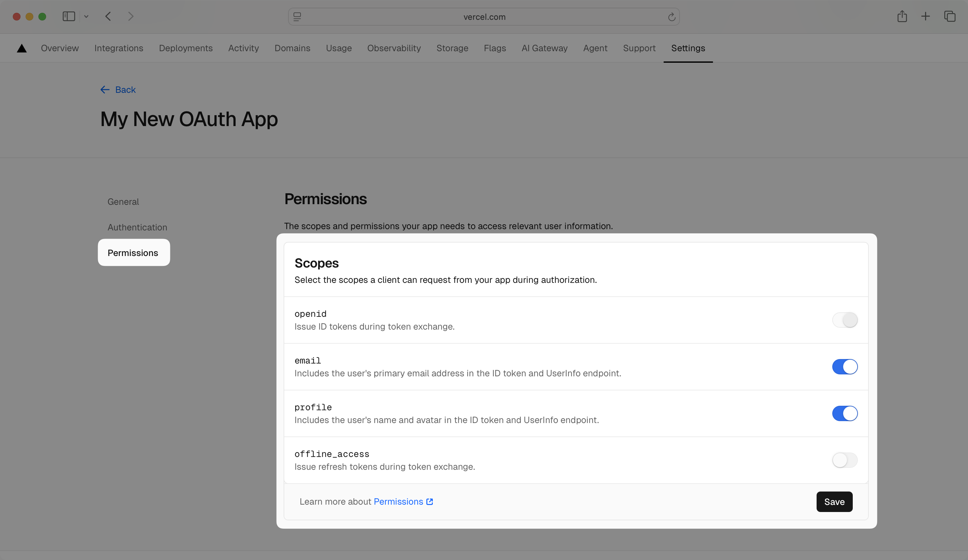Disable the email scope toggle

point(845,367)
